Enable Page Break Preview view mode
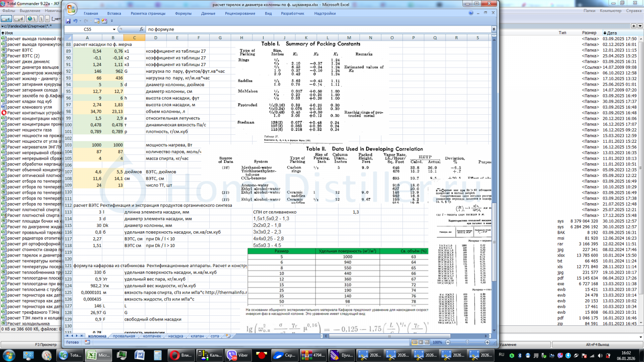644x362 pixels. 427,342
